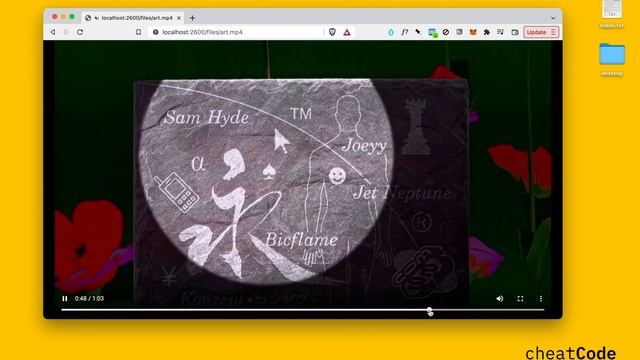
Task: Toggle fullscreen video mode
Action: point(520,299)
